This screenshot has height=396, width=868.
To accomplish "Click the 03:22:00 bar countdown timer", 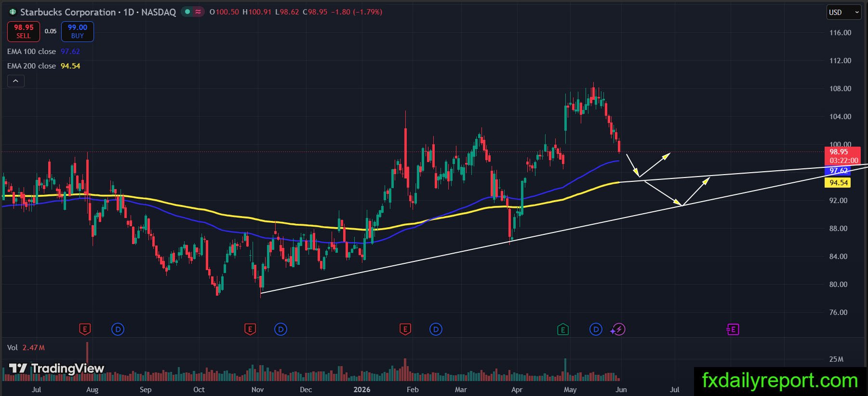I will pyautogui.click(x=843, y=161).
